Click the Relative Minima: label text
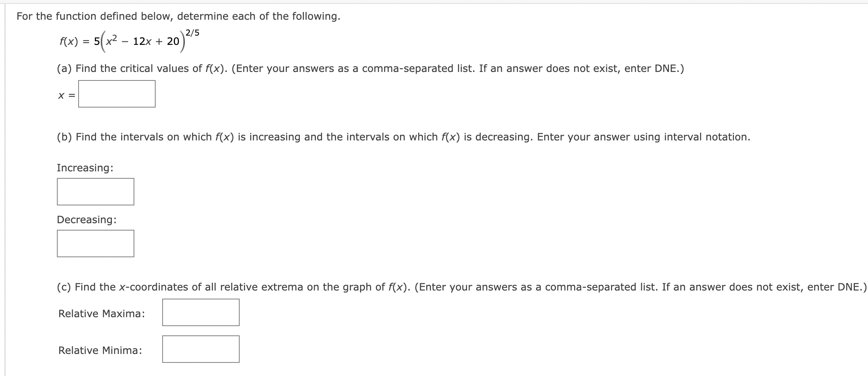868x376 pixels. pos(100,350)
